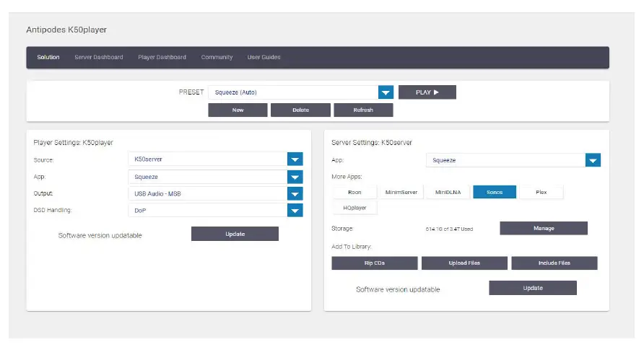Expand the Output dropdown arrow

click(295, 193)
